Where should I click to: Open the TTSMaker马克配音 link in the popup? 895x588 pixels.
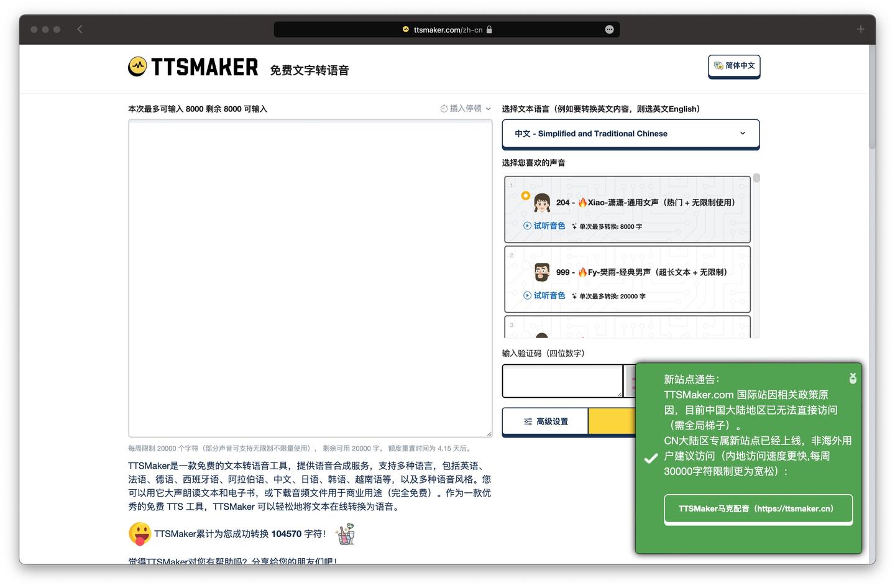(x=758, y=508)
